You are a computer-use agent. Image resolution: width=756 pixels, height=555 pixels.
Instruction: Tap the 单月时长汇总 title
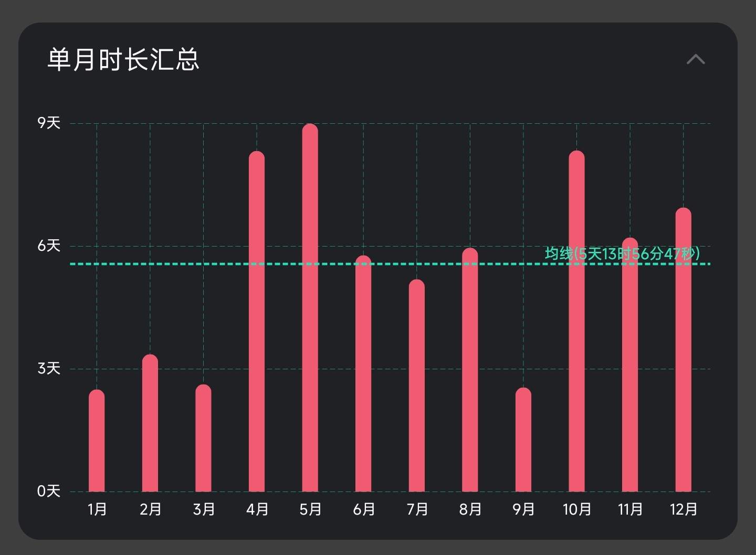click(x=123, y=59)
